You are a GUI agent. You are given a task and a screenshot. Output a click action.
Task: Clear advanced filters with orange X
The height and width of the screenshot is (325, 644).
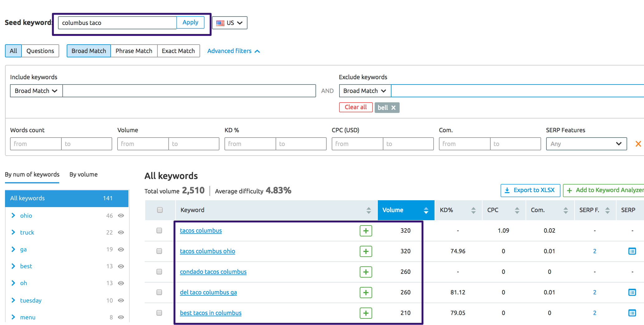pos(638,144)
